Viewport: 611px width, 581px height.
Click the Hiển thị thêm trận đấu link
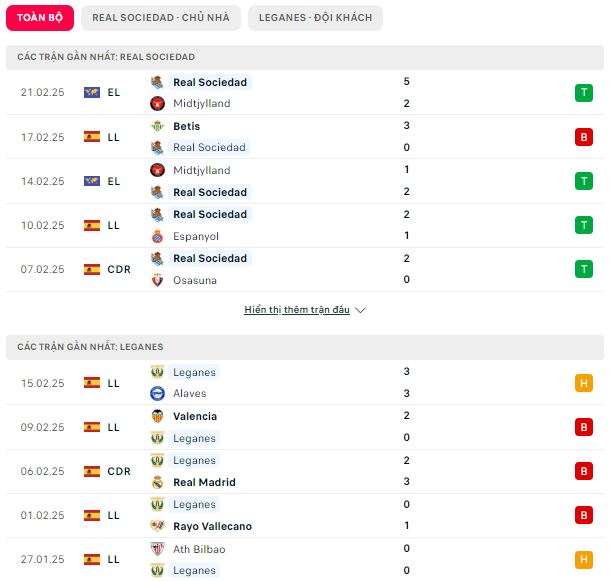(x=297, y=310)
